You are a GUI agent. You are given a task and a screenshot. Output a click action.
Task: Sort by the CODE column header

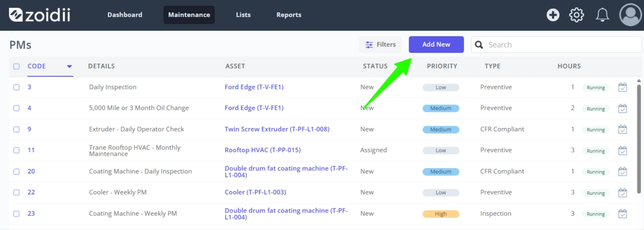click(37, 66)
